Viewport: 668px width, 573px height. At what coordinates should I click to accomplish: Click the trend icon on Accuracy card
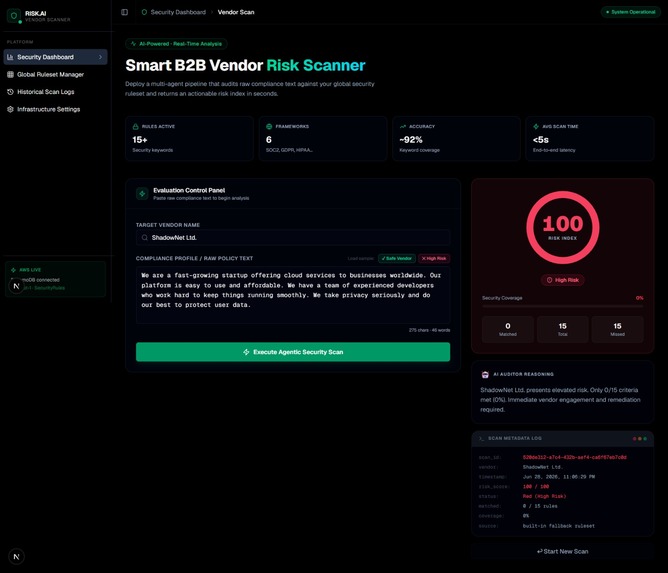pos(403,127)
